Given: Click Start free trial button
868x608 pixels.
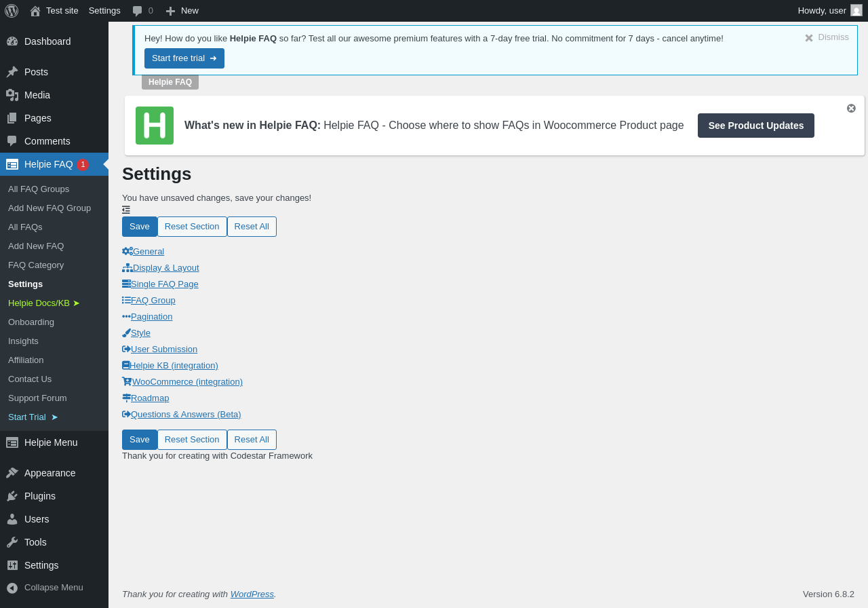Looking at the screenshot, I should pyautogui.click(x=184, y=58).
